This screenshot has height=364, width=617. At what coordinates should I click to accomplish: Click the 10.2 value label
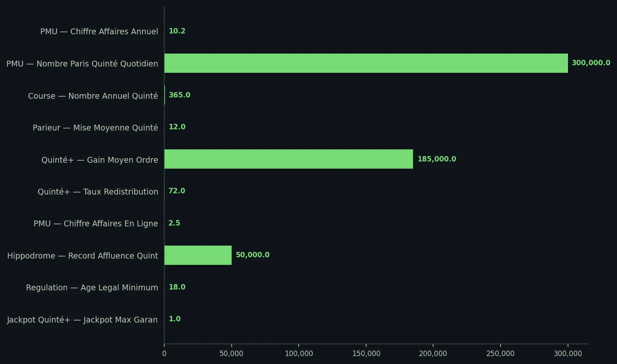(x=177, y=31)
